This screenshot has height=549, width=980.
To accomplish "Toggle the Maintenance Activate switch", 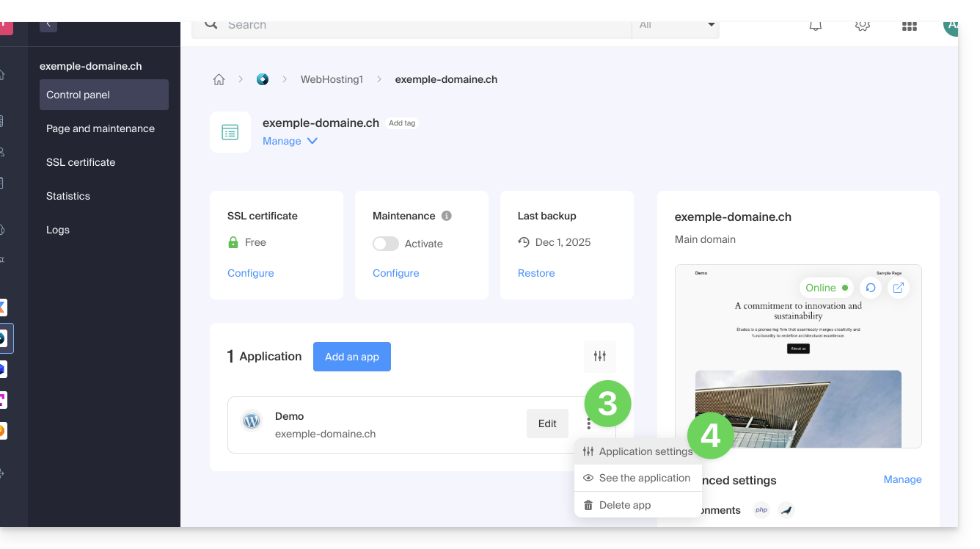I will [386, 244].
